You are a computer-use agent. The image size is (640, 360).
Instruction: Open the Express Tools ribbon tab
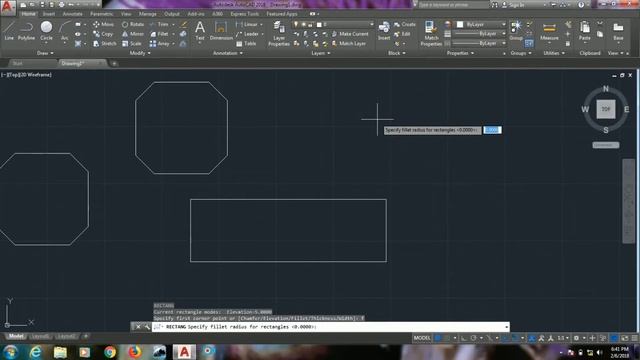point(244,14)
